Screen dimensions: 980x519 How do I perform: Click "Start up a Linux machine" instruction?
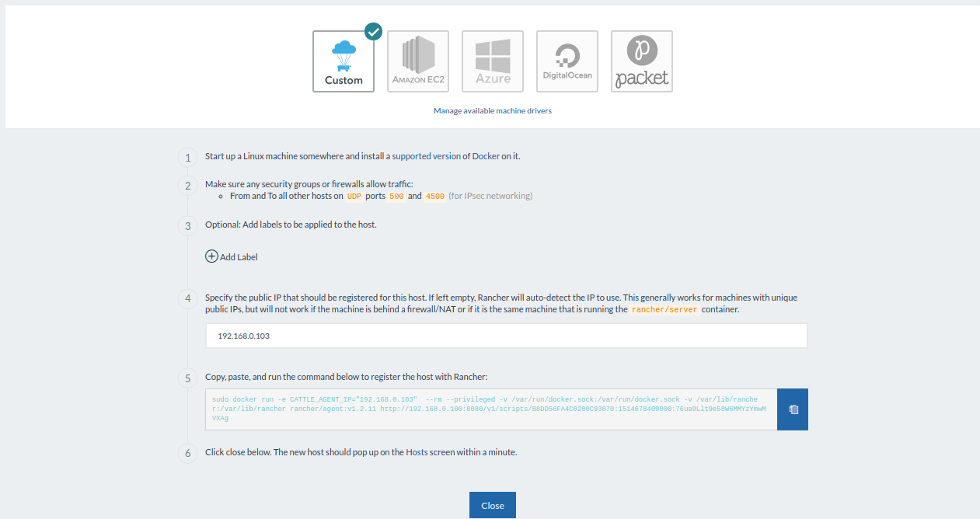(363, 156)
